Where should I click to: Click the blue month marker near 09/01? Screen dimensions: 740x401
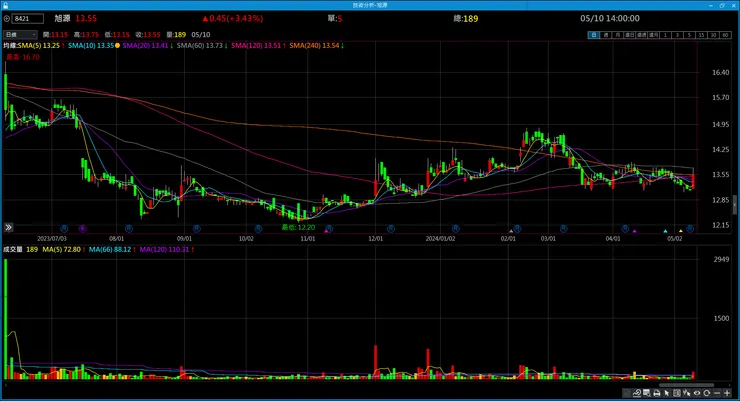point(197,228)
